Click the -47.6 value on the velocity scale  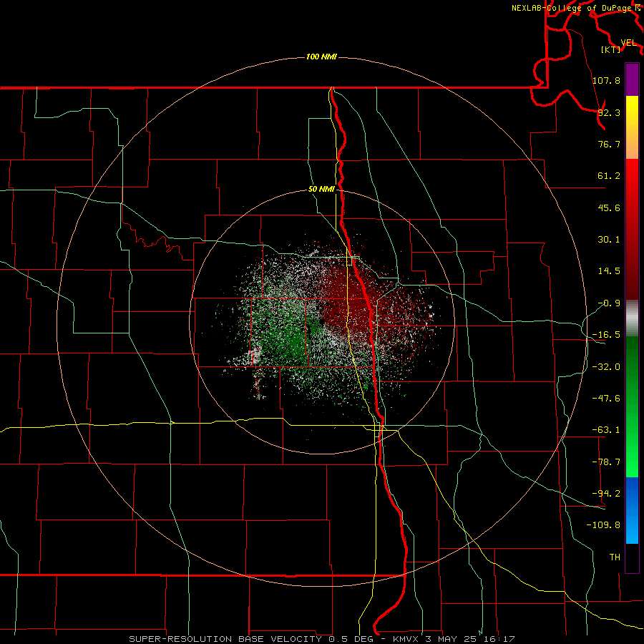606,399
